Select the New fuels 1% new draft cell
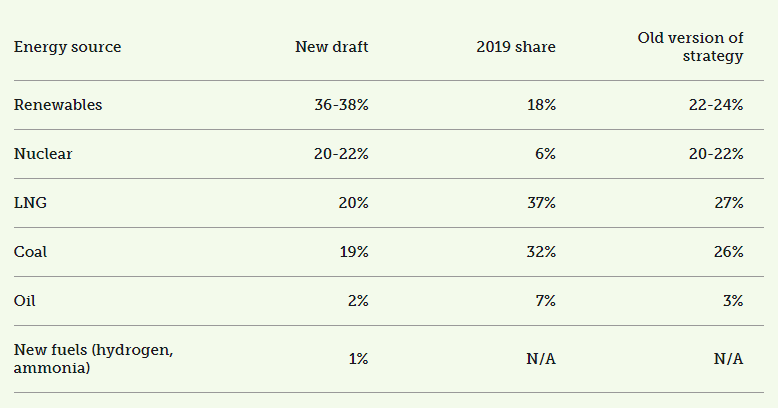Screen dimensions: 778x408 pos(357,359)
